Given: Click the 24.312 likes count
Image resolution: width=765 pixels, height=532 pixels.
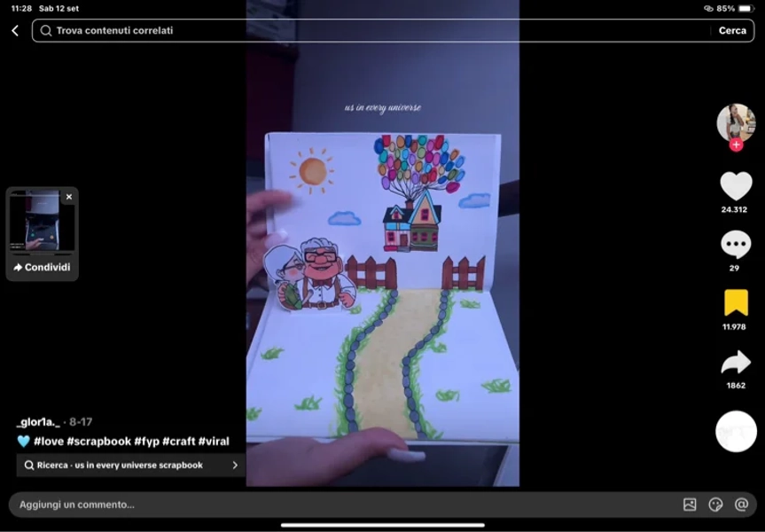Looking at the screenshot, I should (734, 210).
